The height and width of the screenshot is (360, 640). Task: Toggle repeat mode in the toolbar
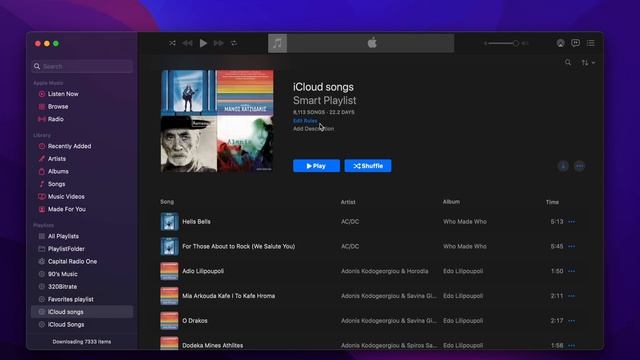pos(234,43)
